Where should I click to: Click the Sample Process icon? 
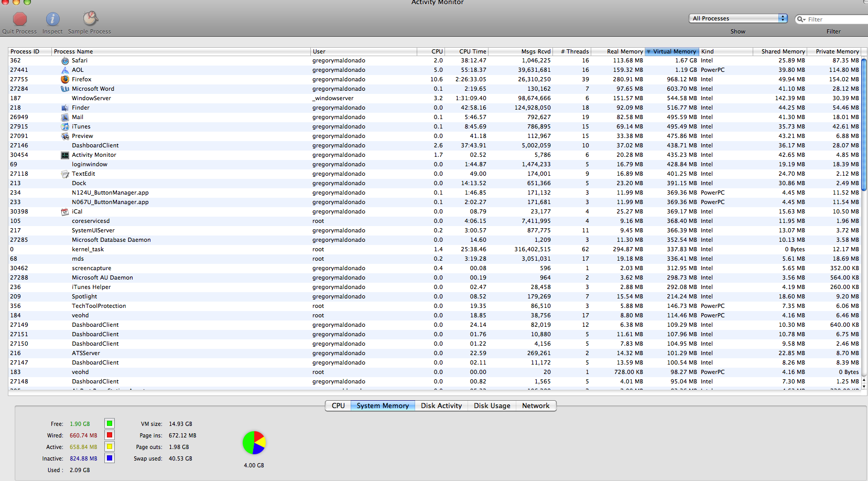90,18
